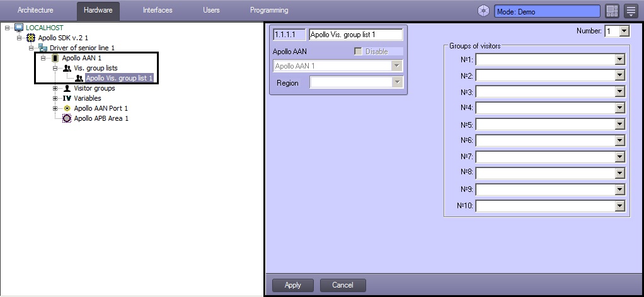Toggle the Disable checkbox
644x297 pixels.
[358, 52]
